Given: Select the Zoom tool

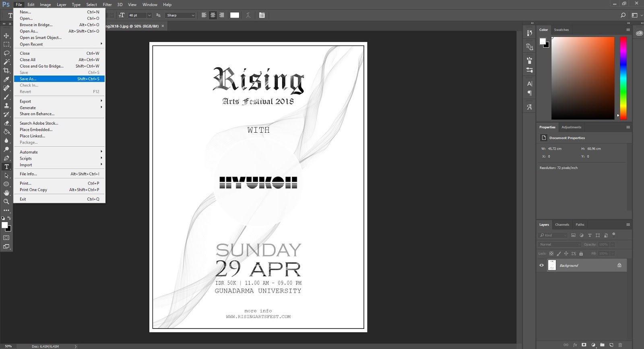Looking at the screenshot, I should (6, 201).
